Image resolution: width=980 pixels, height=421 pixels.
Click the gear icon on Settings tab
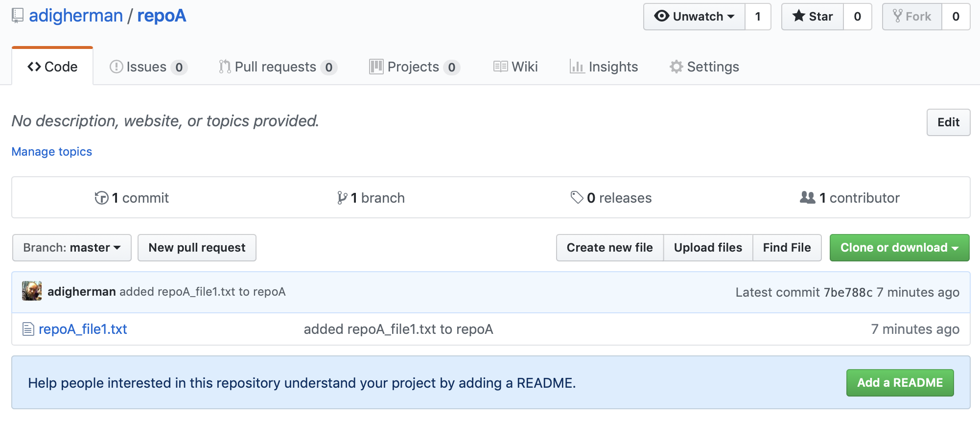[677, 67]
